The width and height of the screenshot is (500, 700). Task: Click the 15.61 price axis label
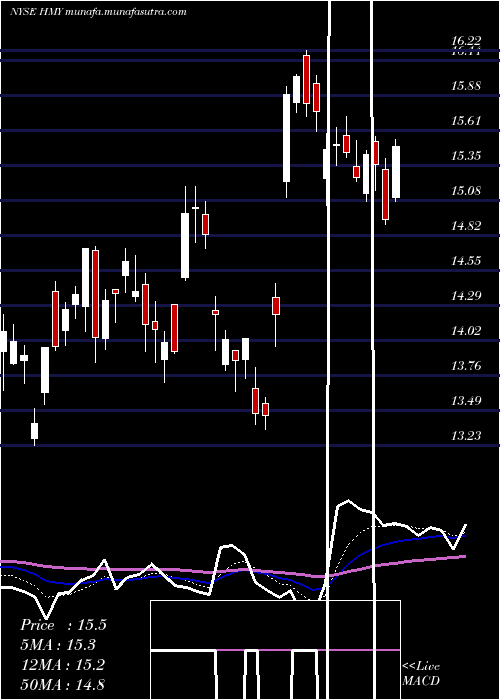pos(466,121)
